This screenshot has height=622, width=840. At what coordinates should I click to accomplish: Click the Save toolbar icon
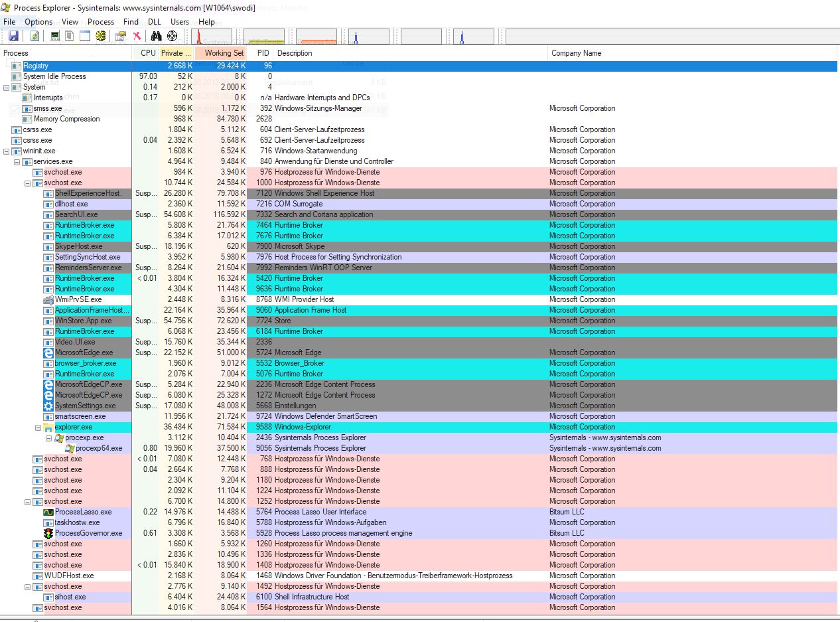(13, 36)
